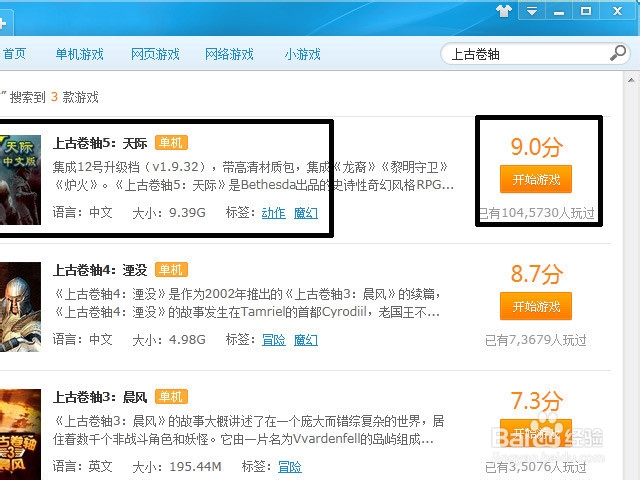The height and width of the screenshot is (480, 640).
Task: Switch to 网页游戏 tab
Action: click(x=155, y=54)
